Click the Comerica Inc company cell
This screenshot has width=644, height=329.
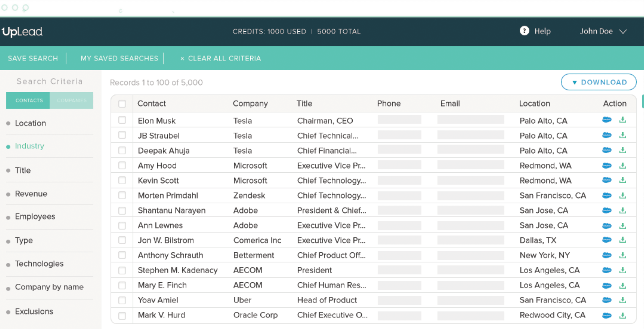pyautogui.click(x=257, y=240)
